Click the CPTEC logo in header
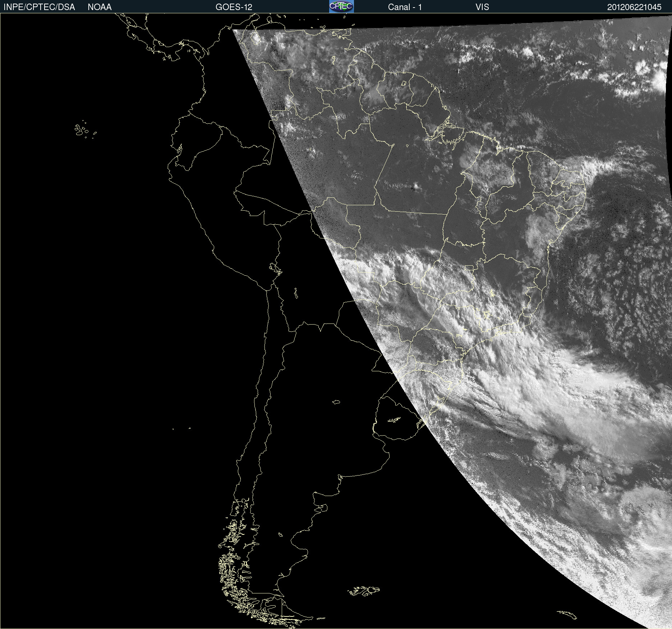This screenshot has height=629, width=672. click(x=341, y=6)
